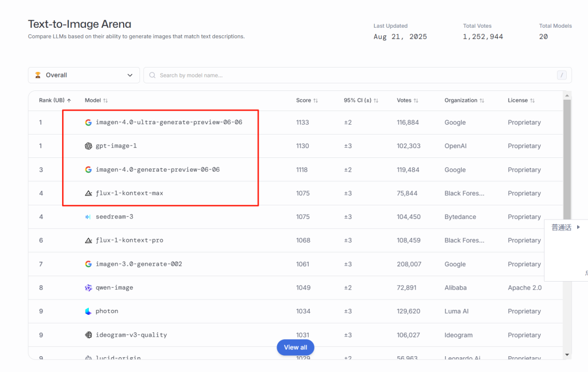The image size is (588, 372).
Task: Click the Total Votes value 1,252,944
Action: (x=482, y=36)
